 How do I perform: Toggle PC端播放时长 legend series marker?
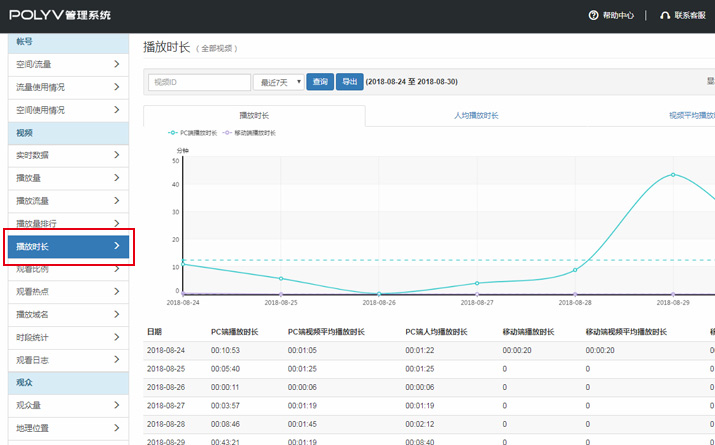coord(174,132)
